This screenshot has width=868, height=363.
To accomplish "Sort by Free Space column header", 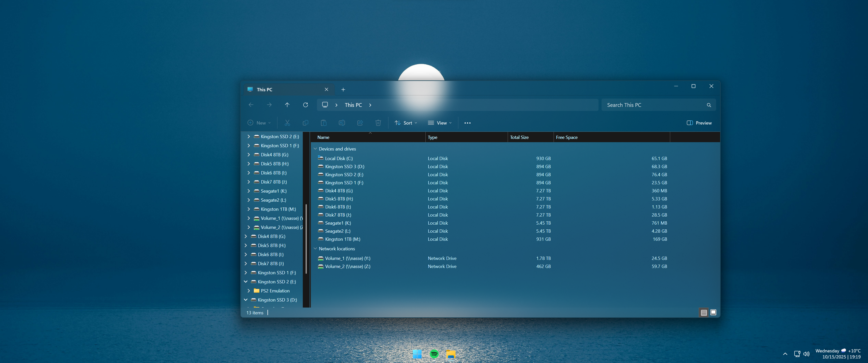I will [567, 137].
